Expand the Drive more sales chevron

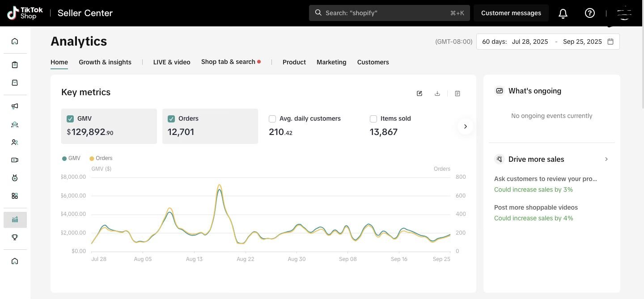(606, 159)
